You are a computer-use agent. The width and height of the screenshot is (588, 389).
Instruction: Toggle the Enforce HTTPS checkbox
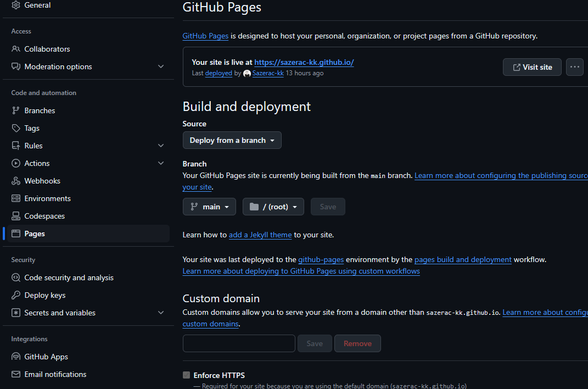click(x=186, y=375)
